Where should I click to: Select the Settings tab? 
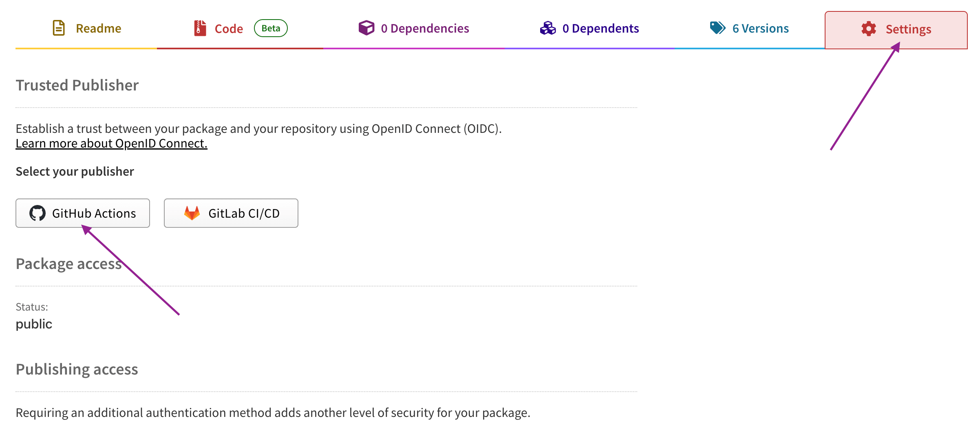[908, 29]
